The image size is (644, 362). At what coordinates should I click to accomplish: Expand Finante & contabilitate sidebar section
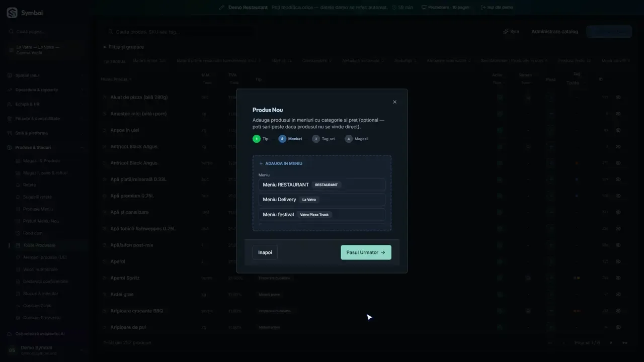click(x=45, y=119)
